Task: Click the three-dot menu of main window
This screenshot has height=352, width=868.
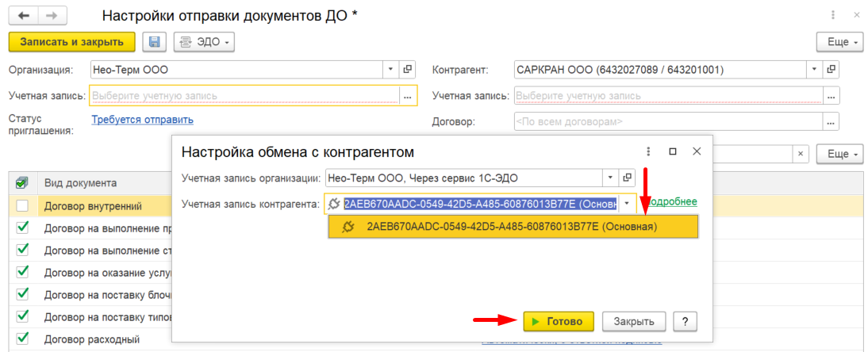Action: tap(833, 15)
